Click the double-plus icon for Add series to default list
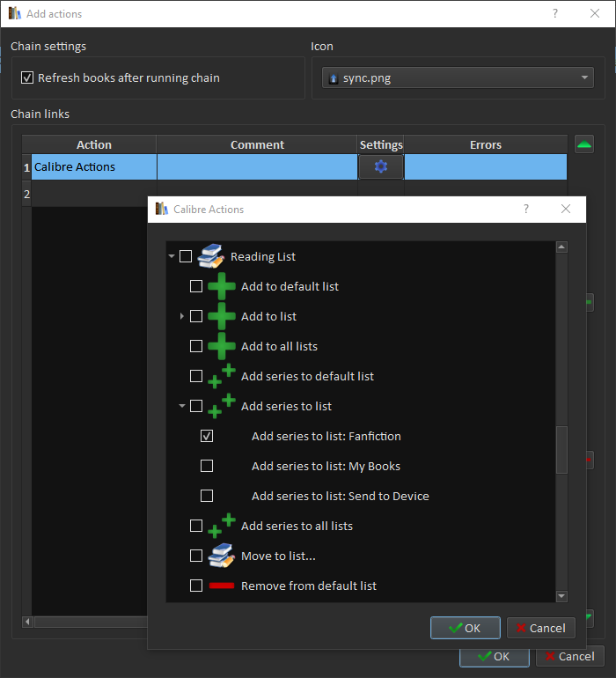Viewport: 616px width, 678px height. pos(222,376)
